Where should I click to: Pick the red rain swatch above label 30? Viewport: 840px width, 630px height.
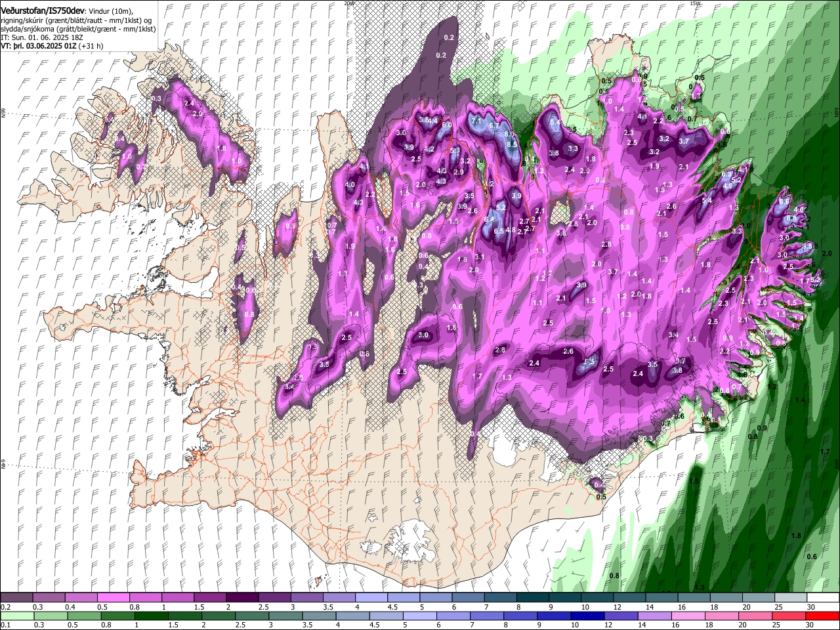(822, 616)
